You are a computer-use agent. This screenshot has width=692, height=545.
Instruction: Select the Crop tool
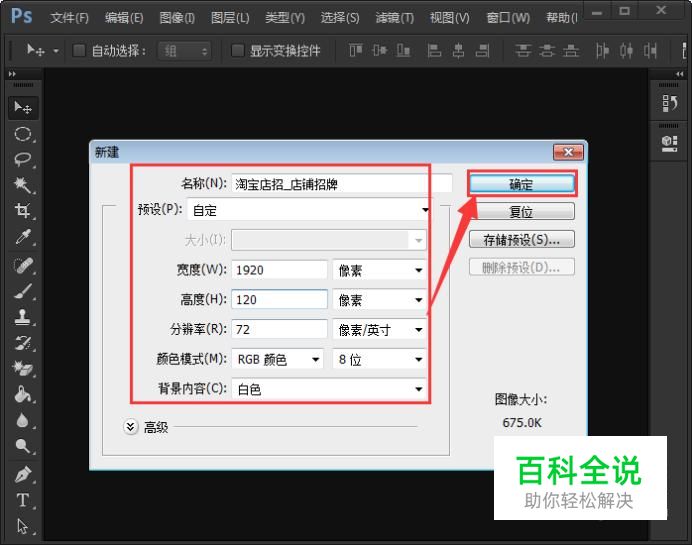pos(23,211)
